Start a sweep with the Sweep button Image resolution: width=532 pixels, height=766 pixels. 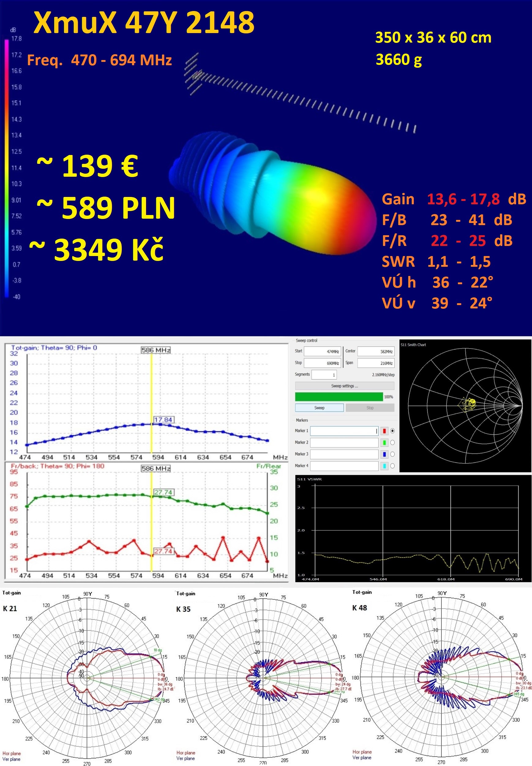pyautogui.click(x=319, y=408)
